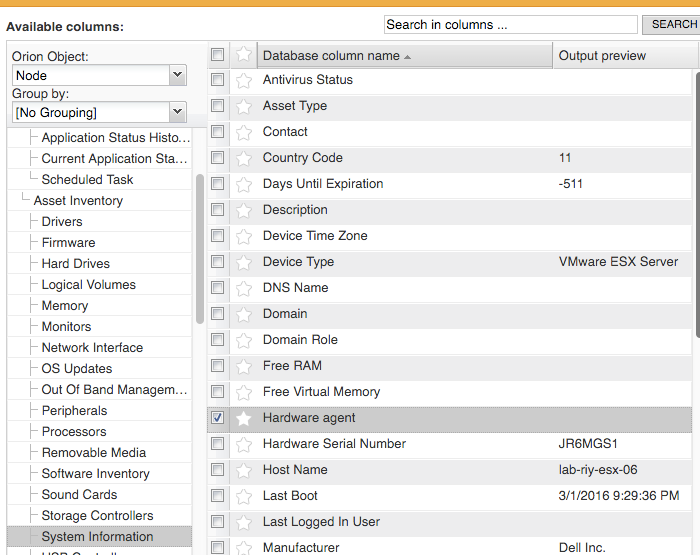This screenshot has height=555, width=700.
Task: Mark Contact column as favorite star
Action: point(244,132)
